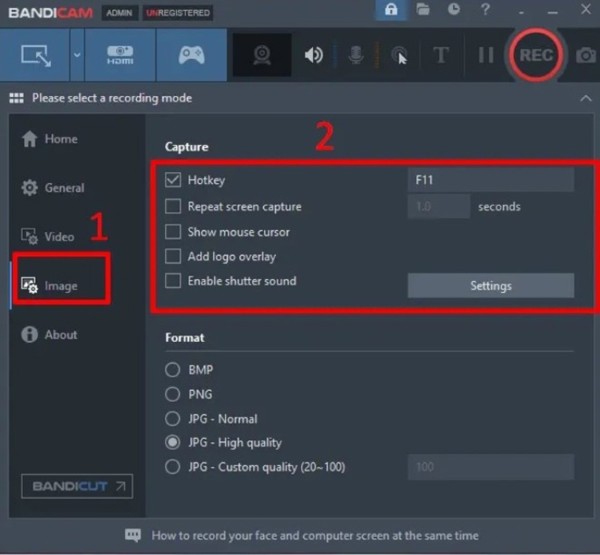Open output folder icon in title bar
The height and width of the screenshot is (555, 600).
pos(423,11)
